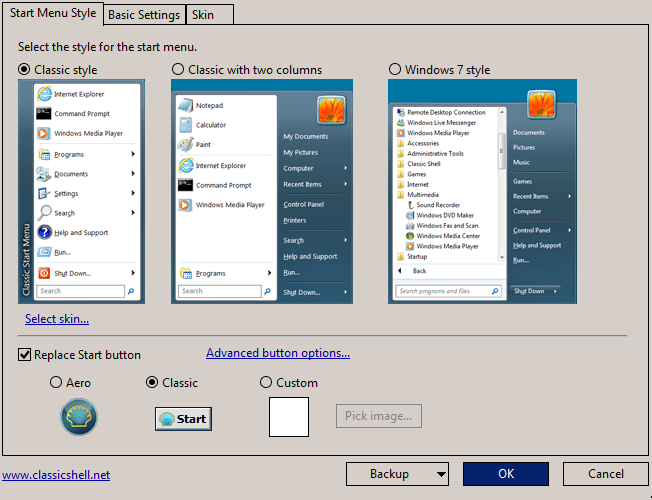Open the Basic Settings tab
Viewport: 652px width, 500px height.
[144, 15]
